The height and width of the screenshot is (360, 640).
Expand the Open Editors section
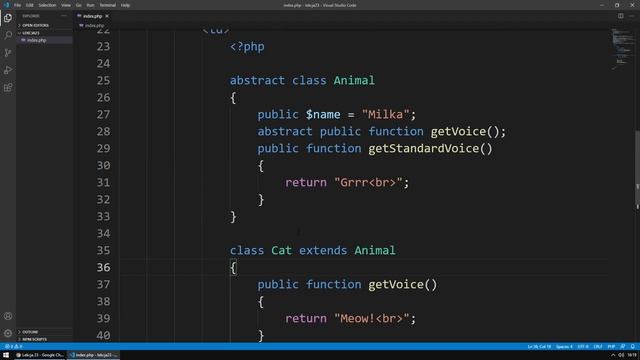coord(44,25)
